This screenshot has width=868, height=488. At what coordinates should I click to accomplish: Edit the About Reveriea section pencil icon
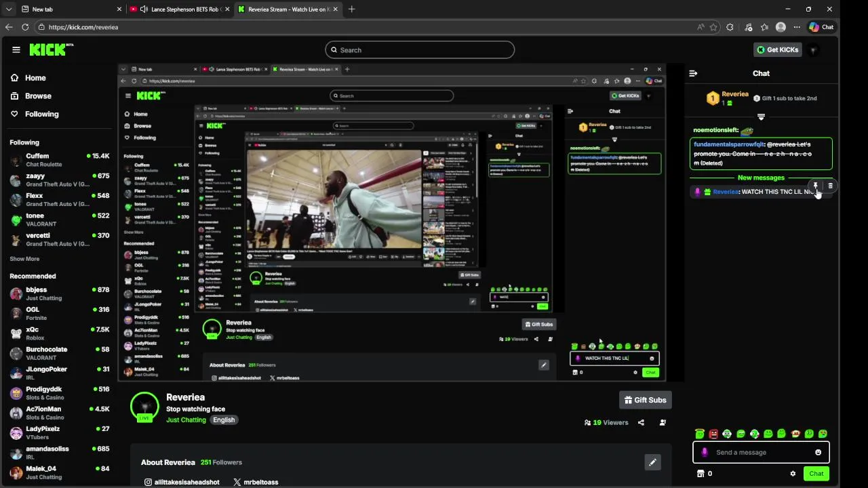tap(652, 462)
